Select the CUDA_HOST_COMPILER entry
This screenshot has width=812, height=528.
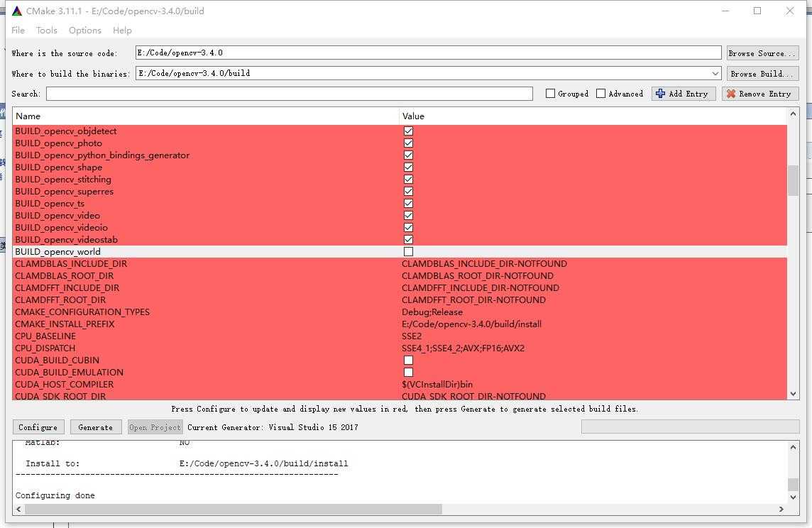[x=64, y=385]
